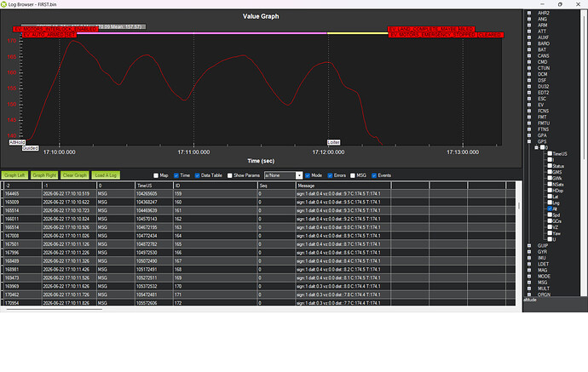The height and width of the screenshot is (372, 588).
Task: Uncheck the GPS Alt field checkbox
Action: [550, 209]
